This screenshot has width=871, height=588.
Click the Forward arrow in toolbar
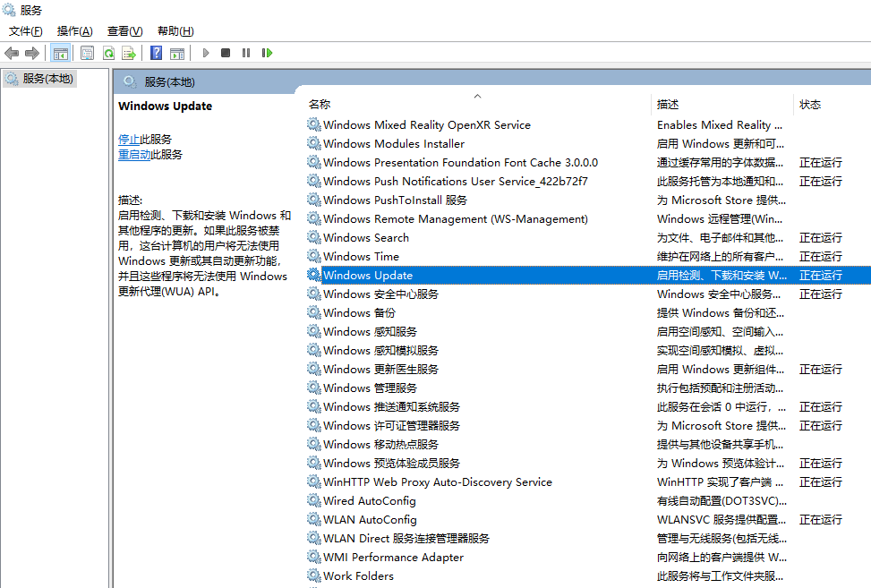tap(32, 54)
